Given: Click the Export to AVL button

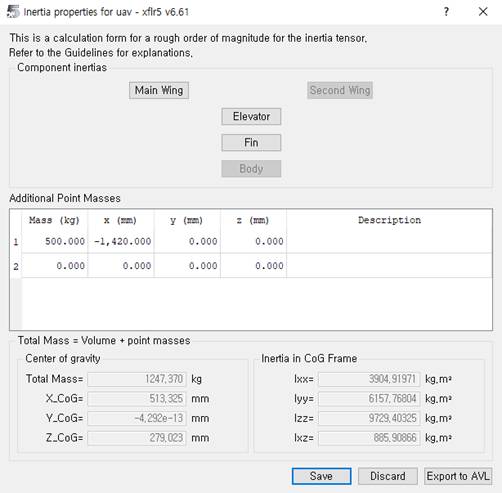Looking at the screenshot, I should coord(458,476).
